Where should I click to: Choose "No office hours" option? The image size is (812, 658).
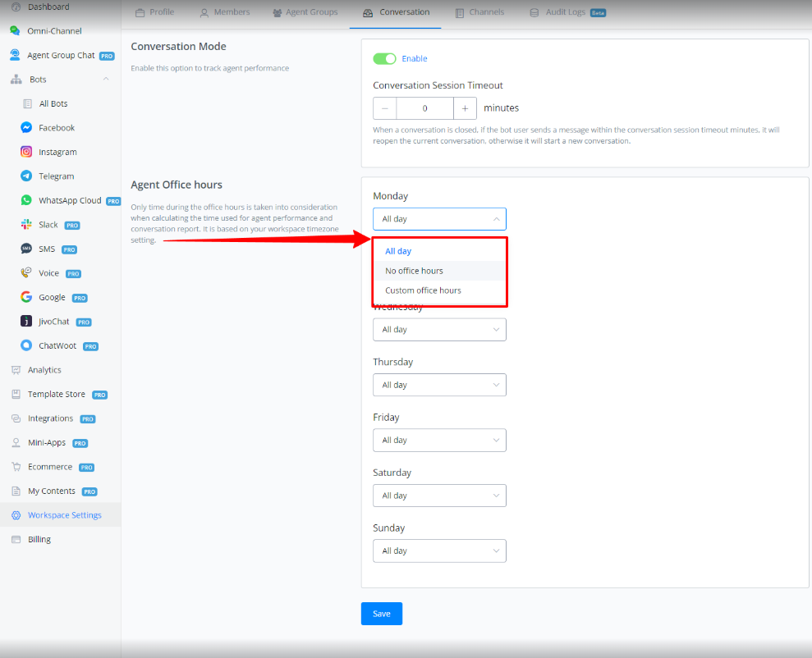tap(414, 271)
